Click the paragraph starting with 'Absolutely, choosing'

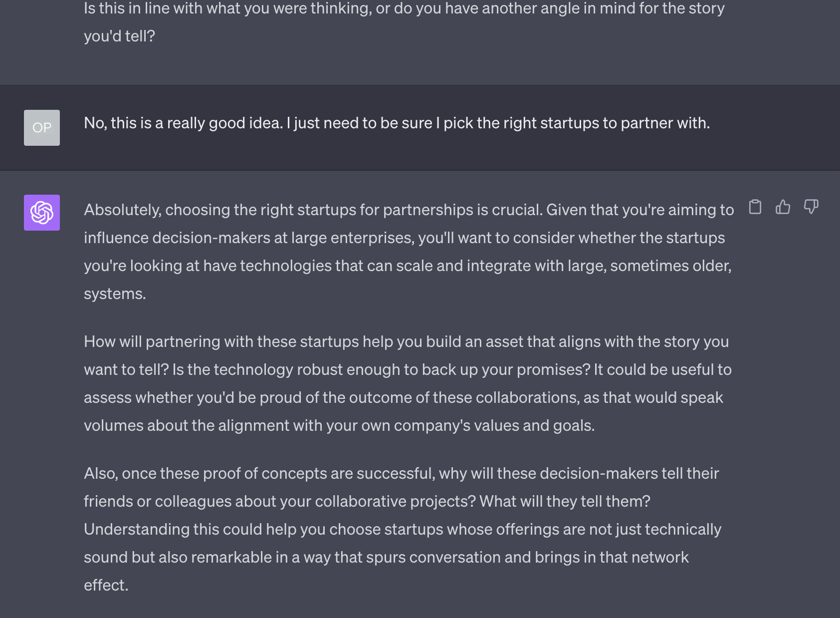409,252
